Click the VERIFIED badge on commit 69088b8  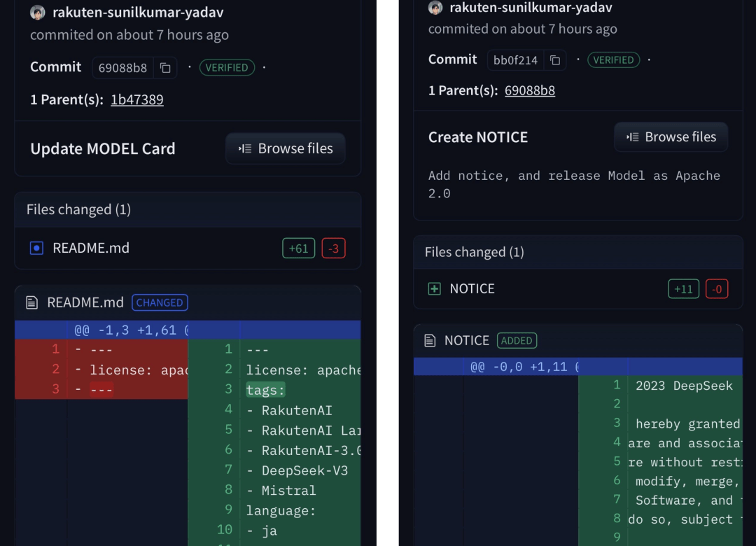coord(227,68)
